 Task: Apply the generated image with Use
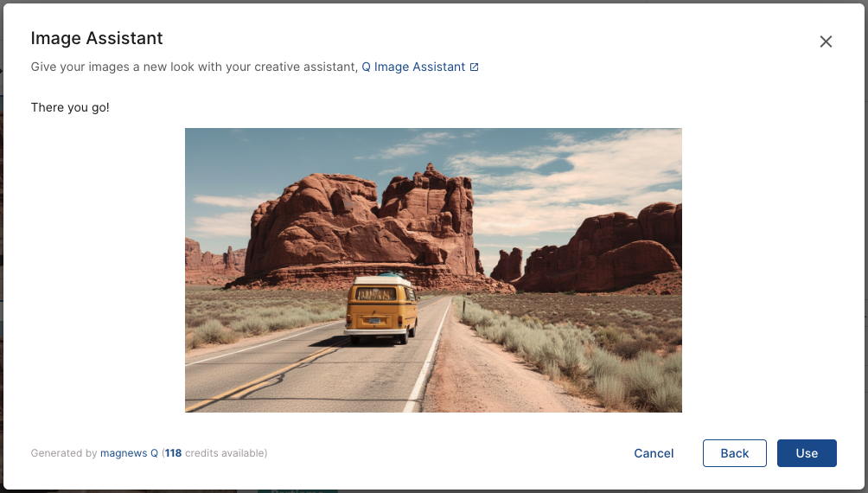click(x=807, y=453)
